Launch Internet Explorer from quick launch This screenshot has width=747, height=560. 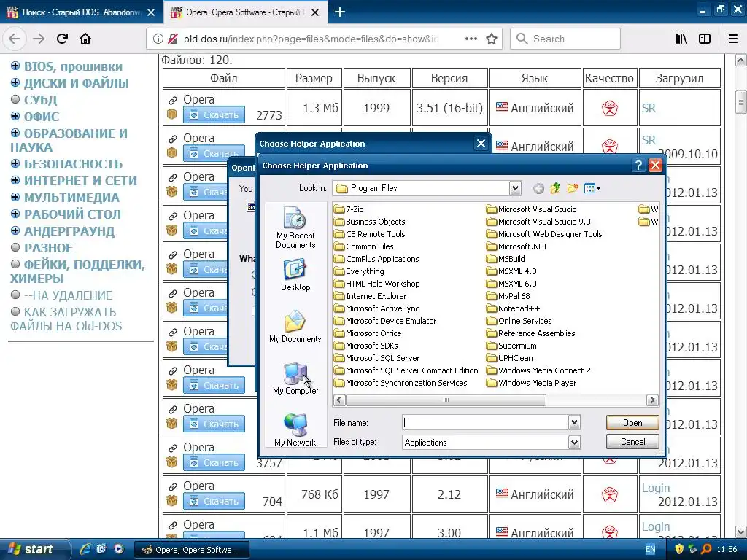(x=85, y=549)
